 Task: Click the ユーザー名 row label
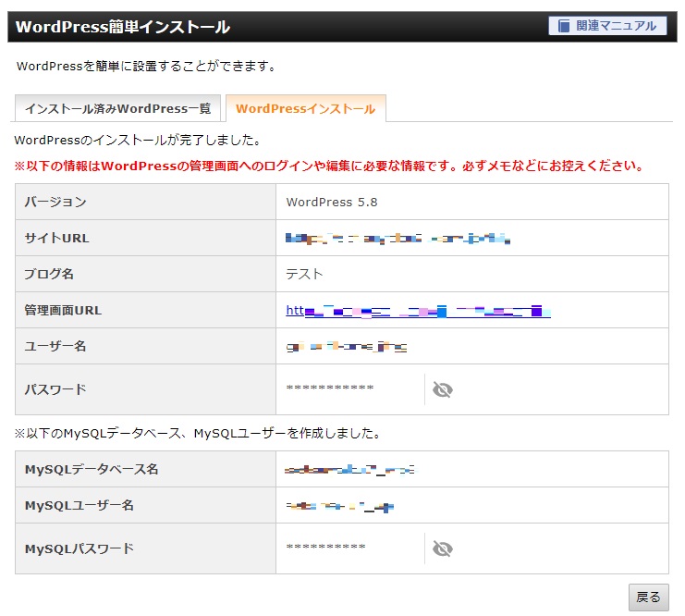tap(55, 346)
